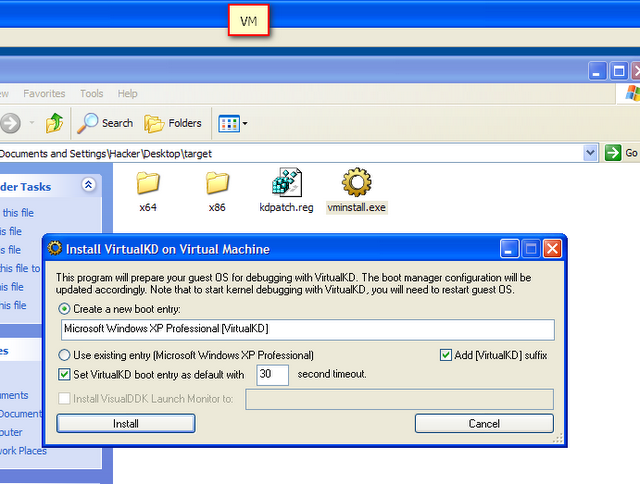Click the Install button
The image size is (640, 484).
click(x=126, y=424)
